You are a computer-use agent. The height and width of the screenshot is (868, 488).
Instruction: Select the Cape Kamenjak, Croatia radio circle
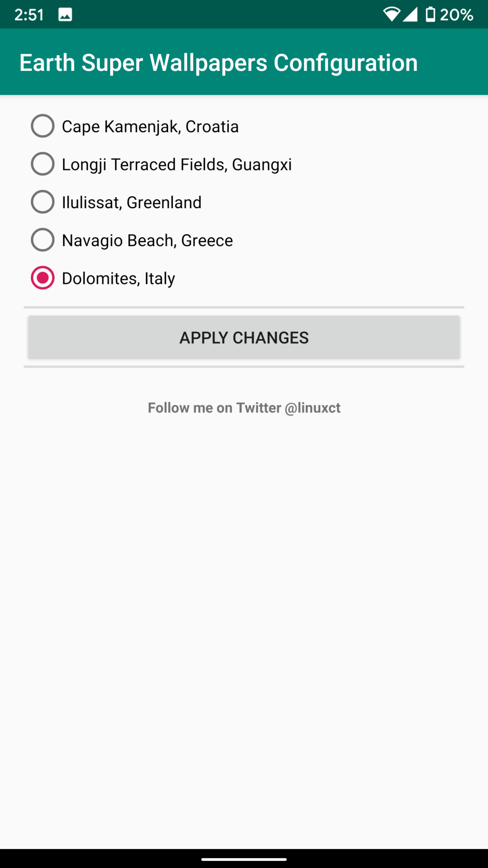click(43, 126)
